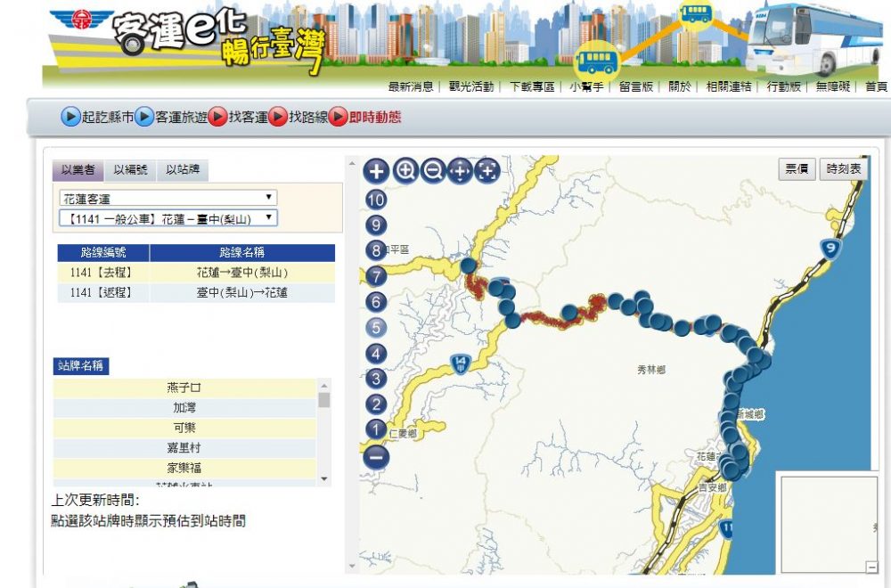Viewport: 891px width, 588px height.
Task: Select the magnifier zoom-out tool
Action: tap(433, 170)
